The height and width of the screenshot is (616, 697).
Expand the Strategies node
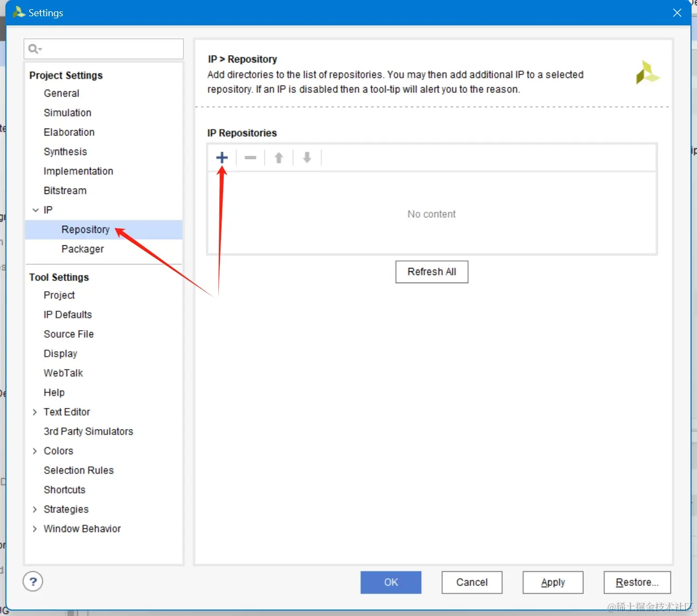click(35, 510)
